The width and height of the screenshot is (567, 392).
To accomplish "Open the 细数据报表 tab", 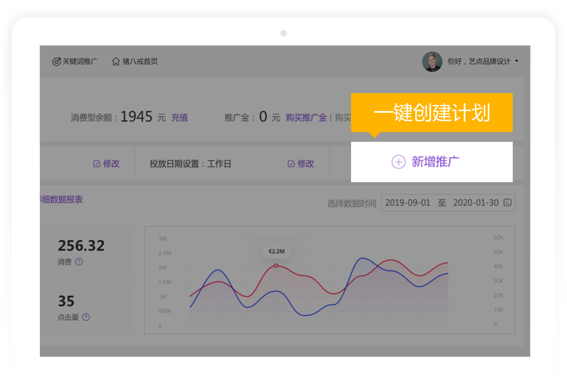I will (61, 200).
